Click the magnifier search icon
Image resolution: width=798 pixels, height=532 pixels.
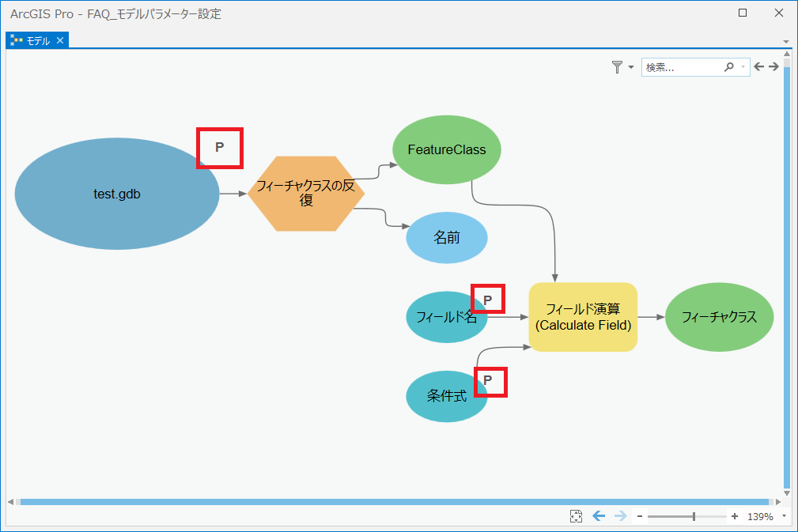click(x=729, y=66)
